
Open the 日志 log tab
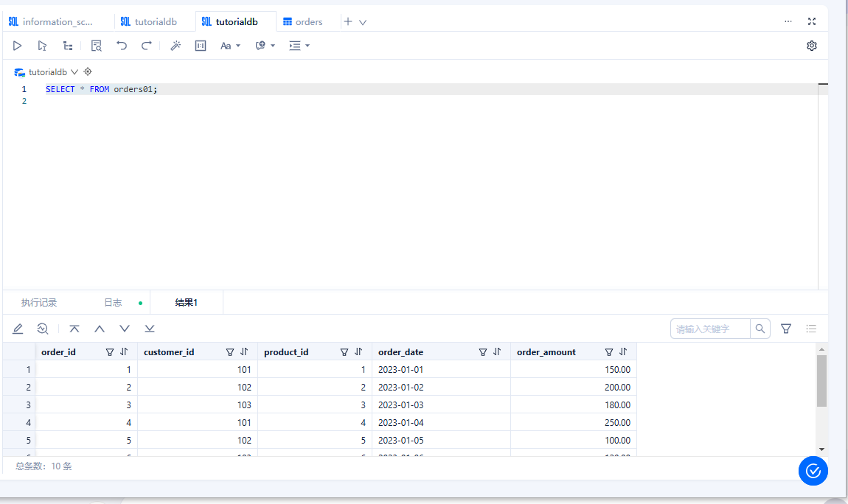(x=113, y=303)
